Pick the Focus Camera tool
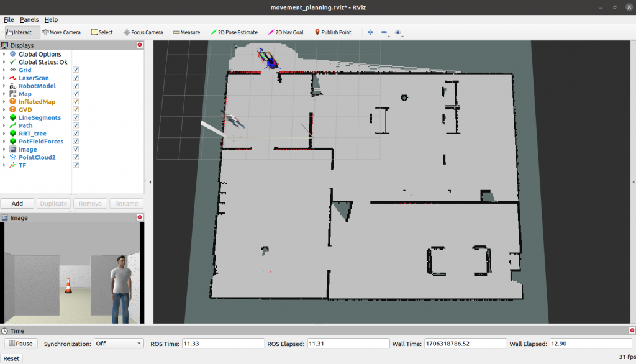This screenshot has width=636, height=364. pyautogui.click(x=143, y=32)
